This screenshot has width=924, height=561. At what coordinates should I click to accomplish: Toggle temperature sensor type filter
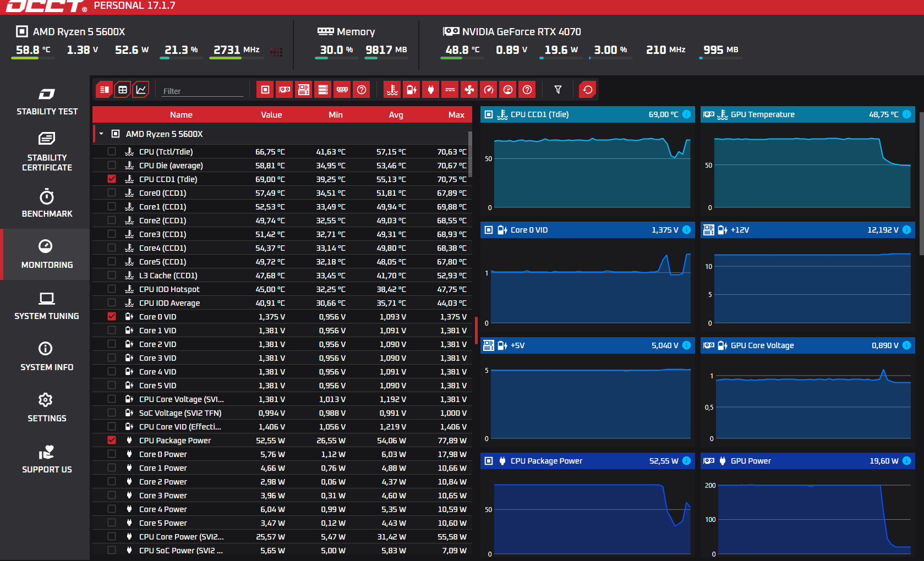click(392, 90)
